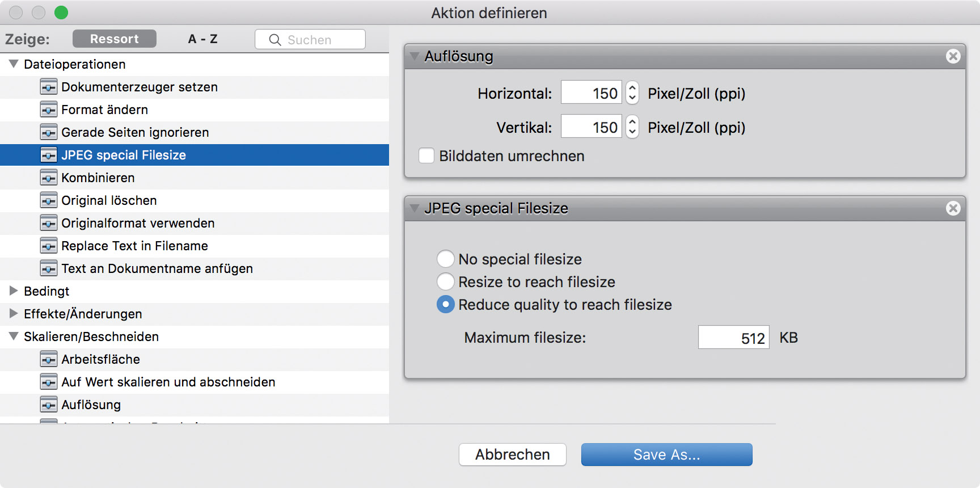The width and height of the screenshot is (980, 488).
Task: Remove the Auflösung panel with its X icon
Action: (953, 56)
